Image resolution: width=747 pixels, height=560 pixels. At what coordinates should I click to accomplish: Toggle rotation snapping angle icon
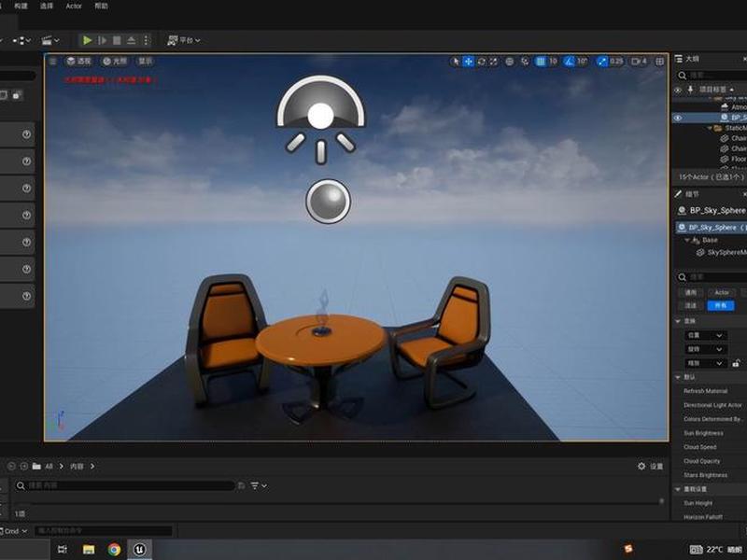[569, 62]
